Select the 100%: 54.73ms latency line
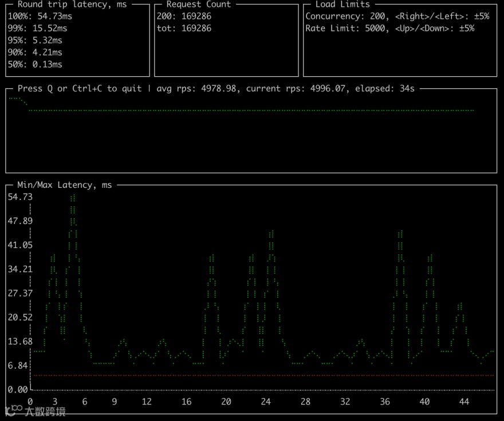This screenshot has height=421, width=504. coord(40,16)
